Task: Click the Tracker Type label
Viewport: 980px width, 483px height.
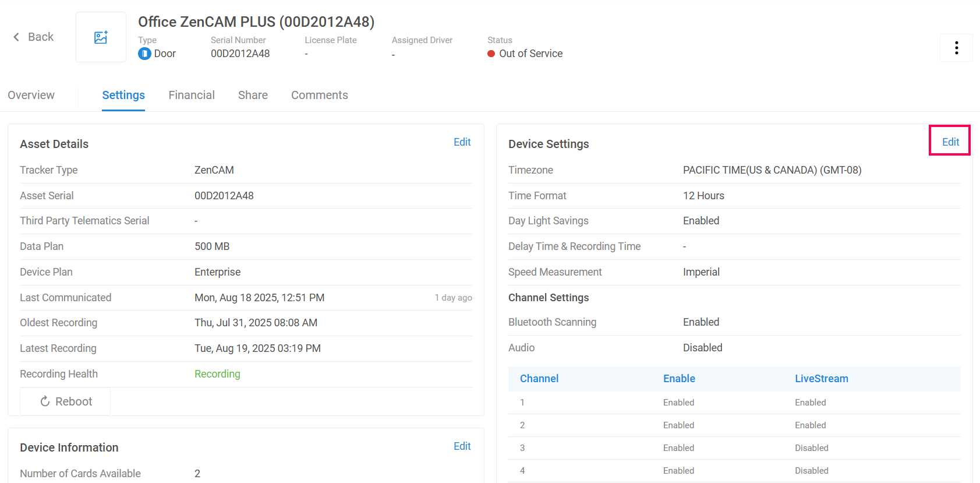Action: [49, 170]
